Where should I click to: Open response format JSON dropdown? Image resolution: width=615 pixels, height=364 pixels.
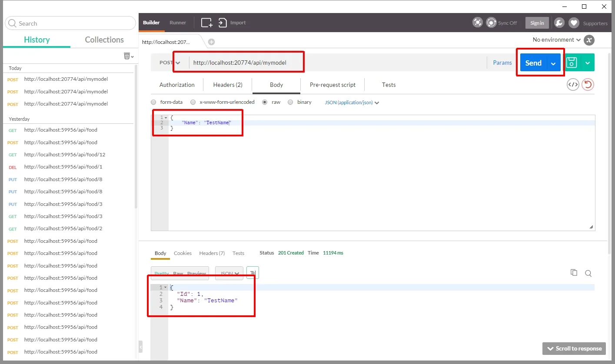(x=229, y=273)
